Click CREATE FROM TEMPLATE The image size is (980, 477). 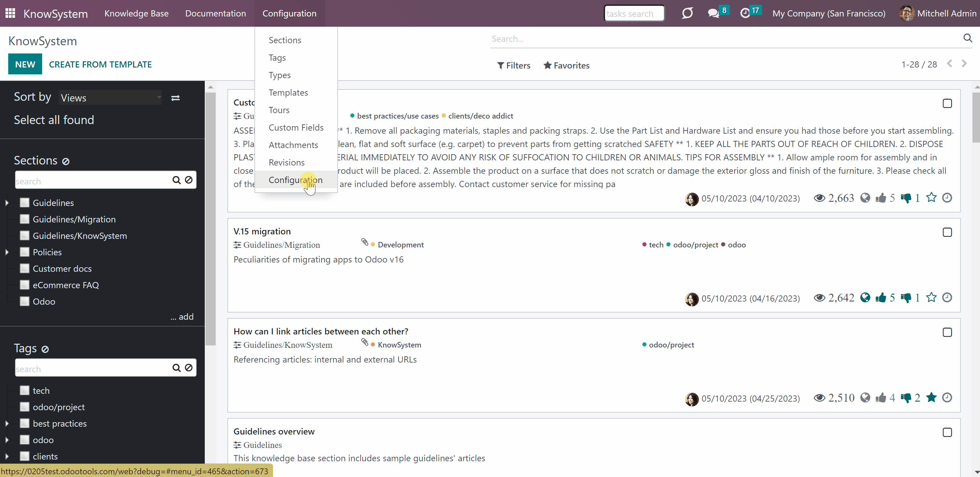tap(100, 64)
